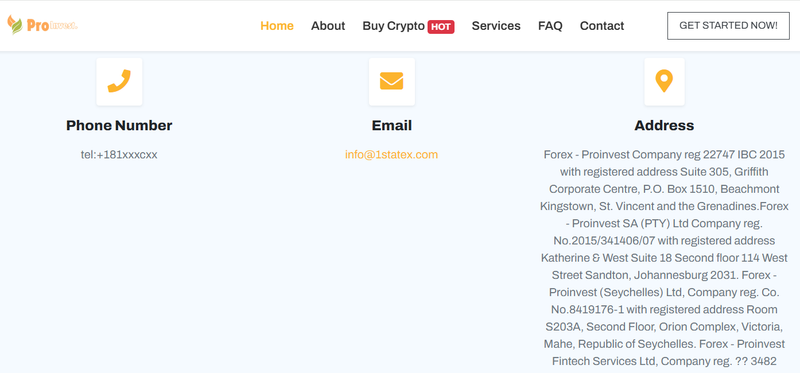This screenshot has width=800, height=373.
Task: Click the Email heading
Action: tap(392, 126)
